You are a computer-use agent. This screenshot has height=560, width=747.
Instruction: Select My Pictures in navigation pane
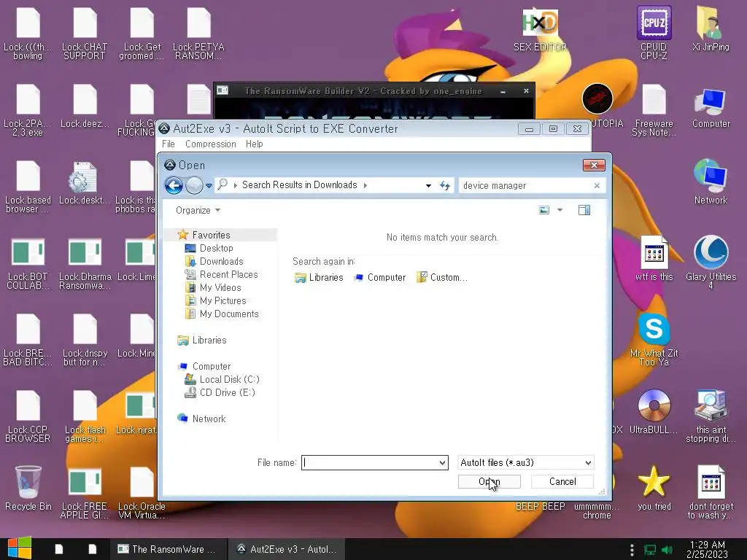tap(223, 301)
